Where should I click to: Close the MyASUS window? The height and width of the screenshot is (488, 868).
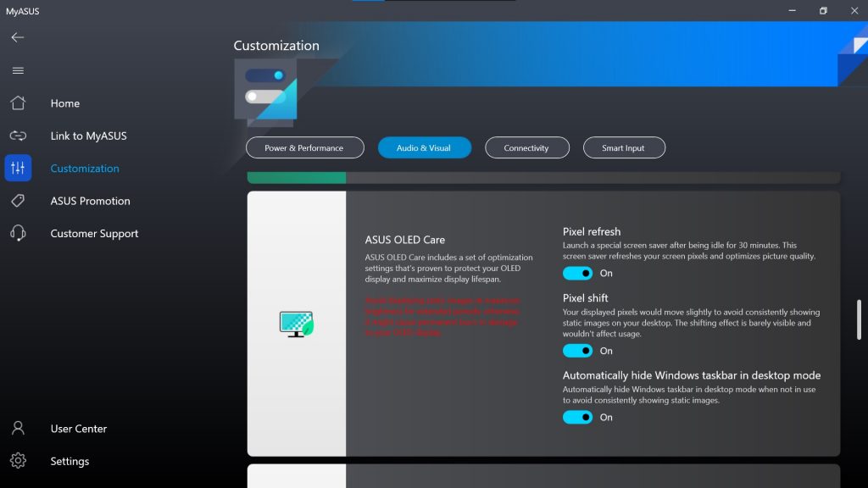(854, 10)
